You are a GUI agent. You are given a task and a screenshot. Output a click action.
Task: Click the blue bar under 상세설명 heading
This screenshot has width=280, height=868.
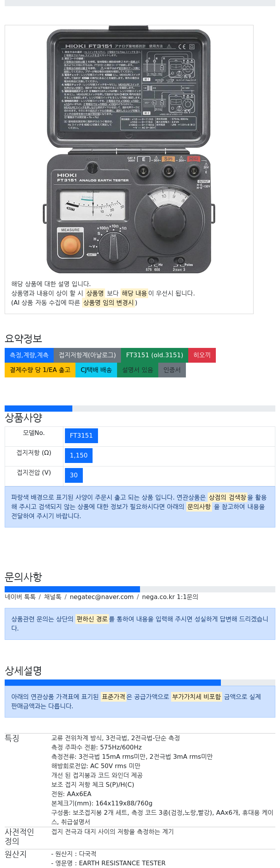[x=113, y=683]
